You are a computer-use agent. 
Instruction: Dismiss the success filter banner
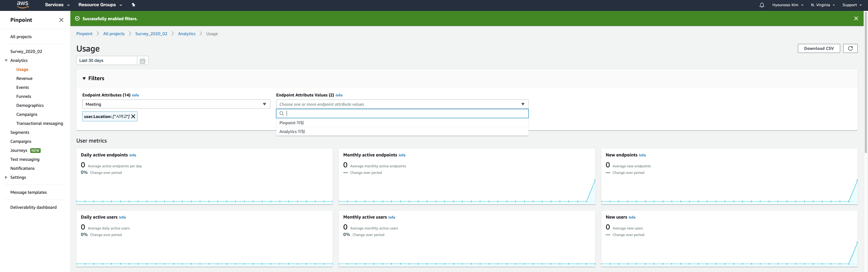[x=856, y=19]
